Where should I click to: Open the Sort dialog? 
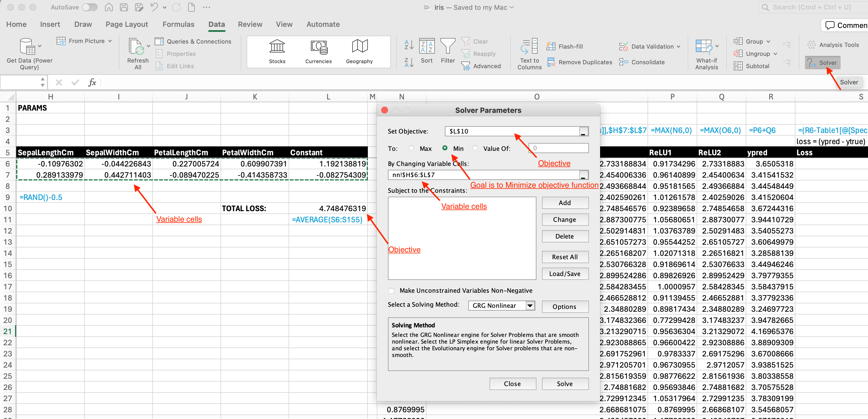click(426, 51)
